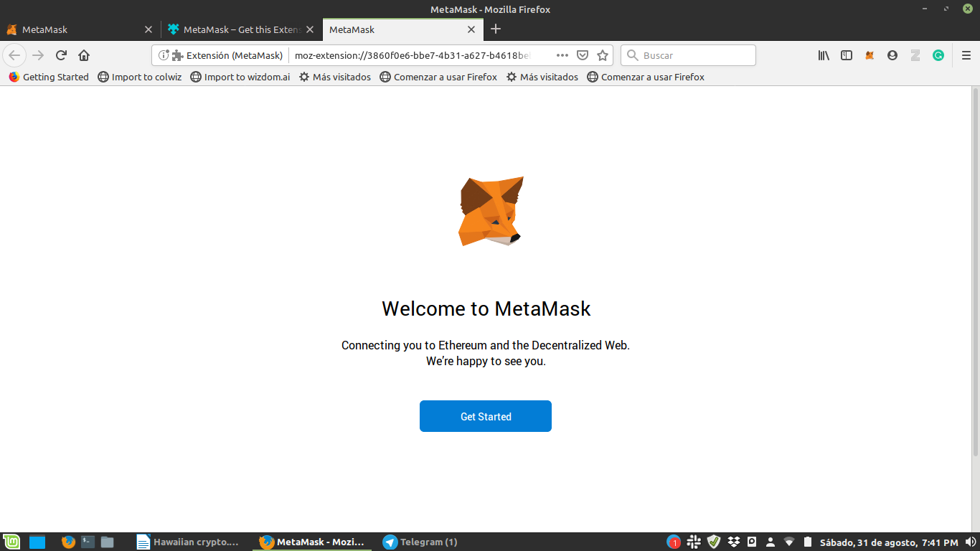Close the active MetaMask tab
This screenshot has width=980, height=551.
click(x=471, y=29)
